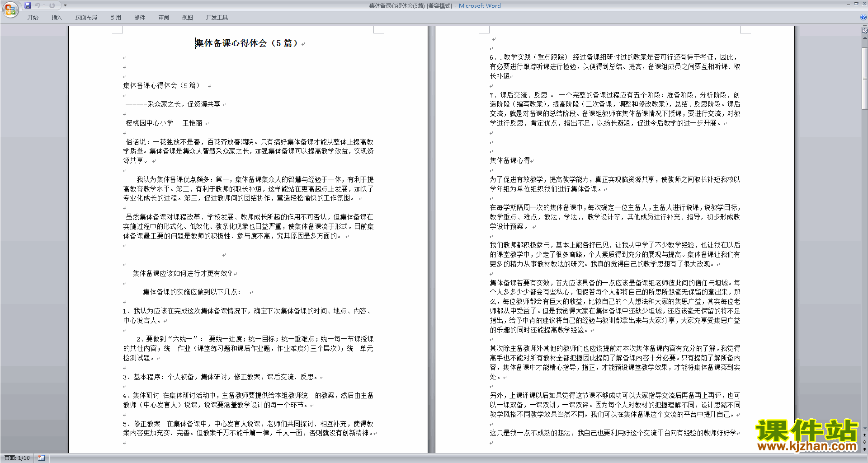This screenshot has height=463, width=868.
Task: Switch to the 视图 tab
Action: pos(188,18)
